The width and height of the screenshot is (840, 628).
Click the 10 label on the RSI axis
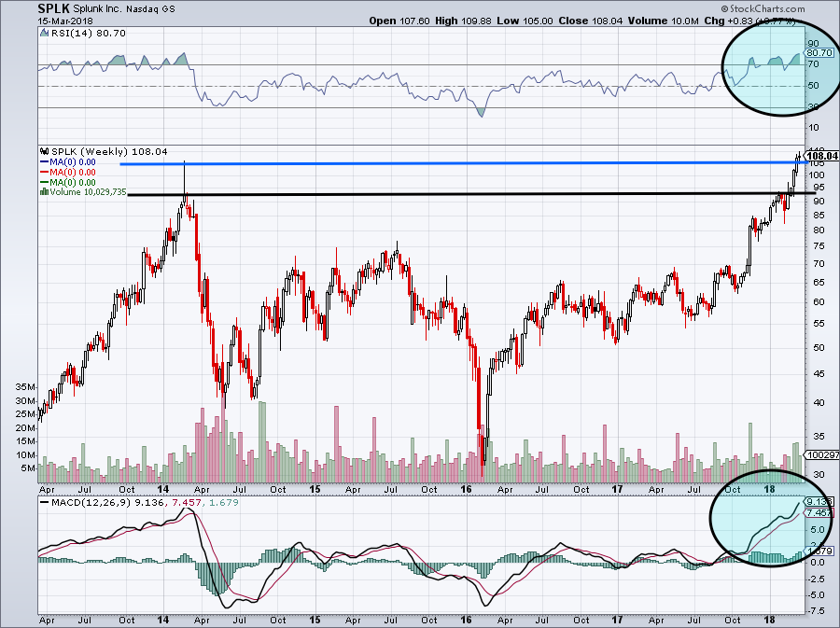click(x=814, y=127)
